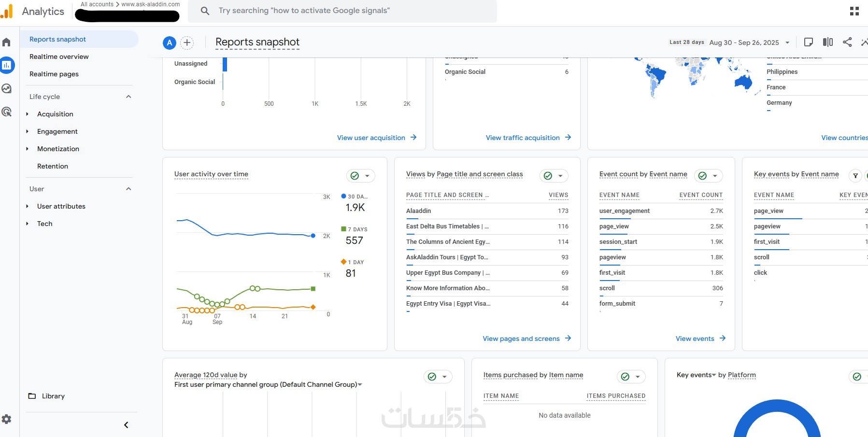
Task: Click the Share this report icon
Action: (847, 42)
